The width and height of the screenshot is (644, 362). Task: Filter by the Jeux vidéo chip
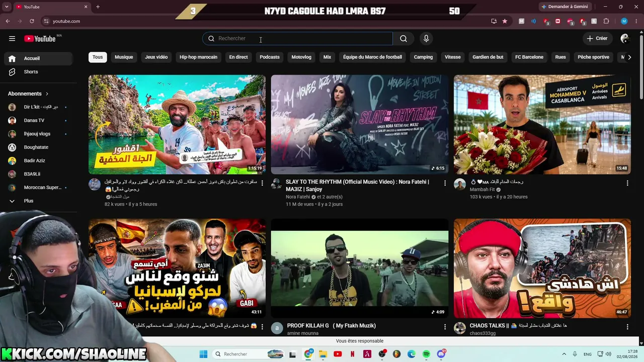point(156,57)
